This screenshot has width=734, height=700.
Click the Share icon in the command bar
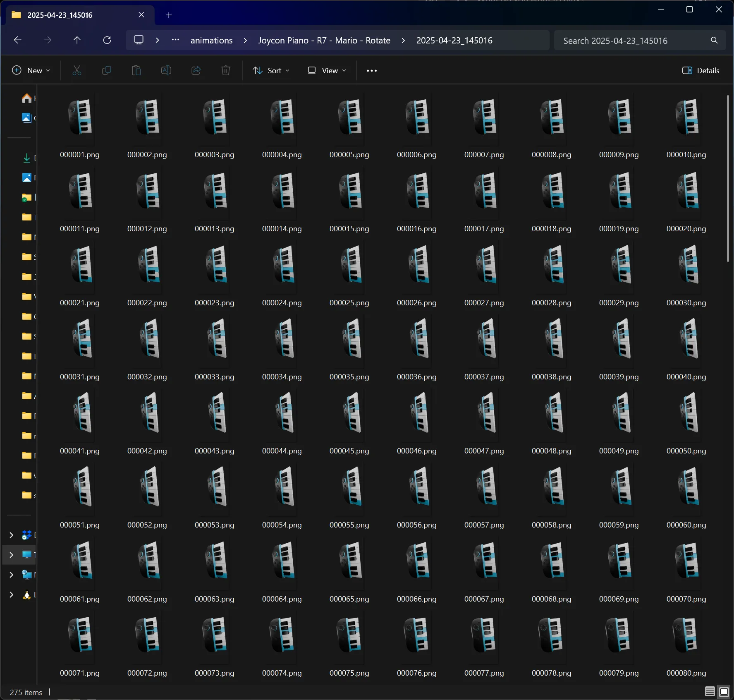196,70
